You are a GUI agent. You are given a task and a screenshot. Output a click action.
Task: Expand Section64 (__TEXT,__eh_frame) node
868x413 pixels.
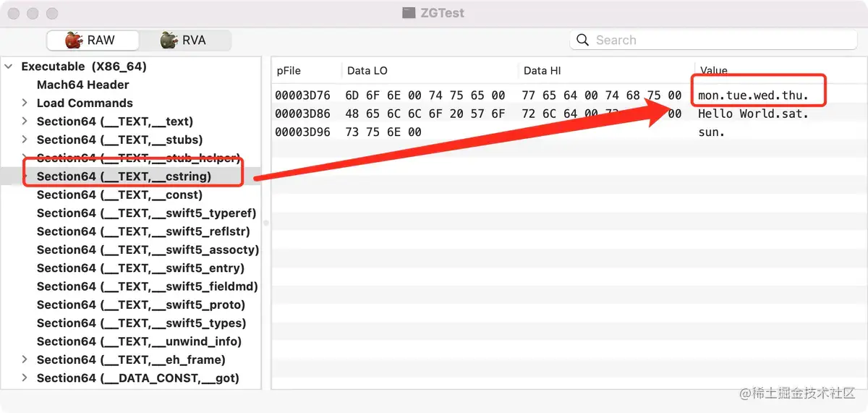point(25,359)
